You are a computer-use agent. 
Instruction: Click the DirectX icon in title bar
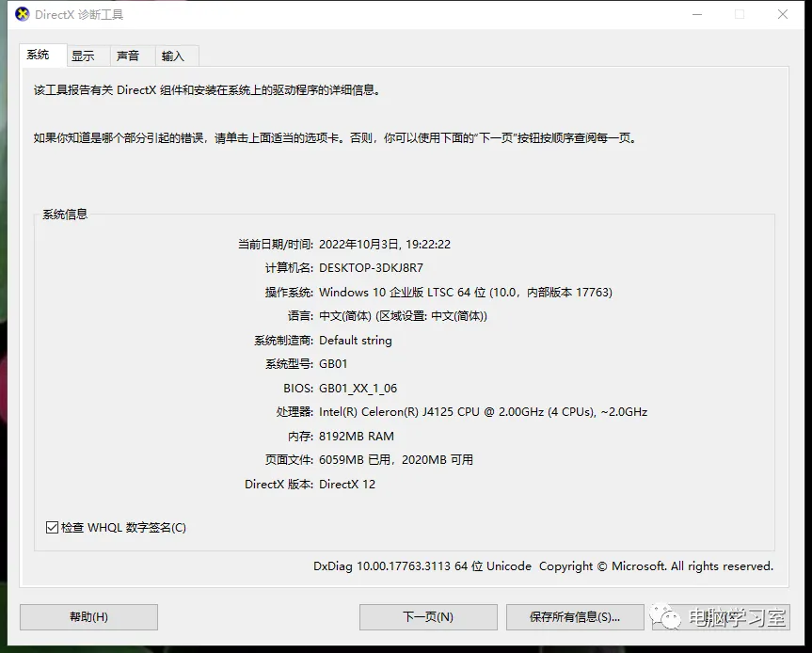click(x=23, y=14)
